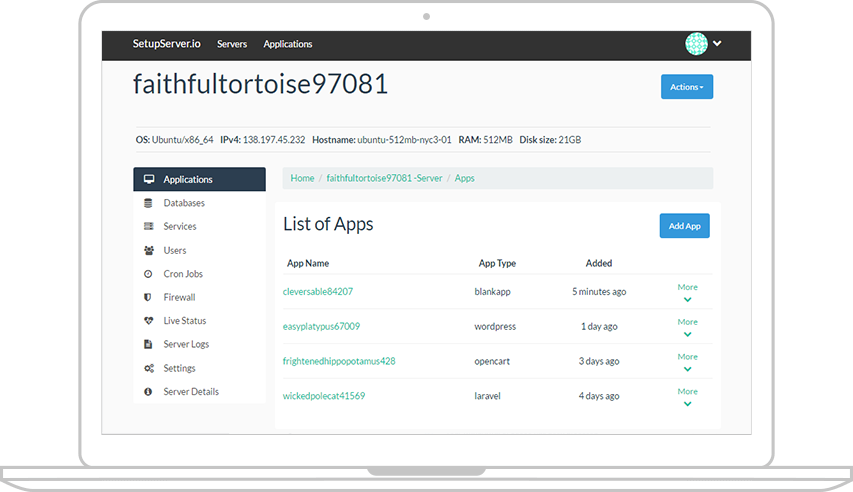Viewport: 853px width, 492px height.
Task: Click the Disk size 21GB text
Action: pos(550,140)
